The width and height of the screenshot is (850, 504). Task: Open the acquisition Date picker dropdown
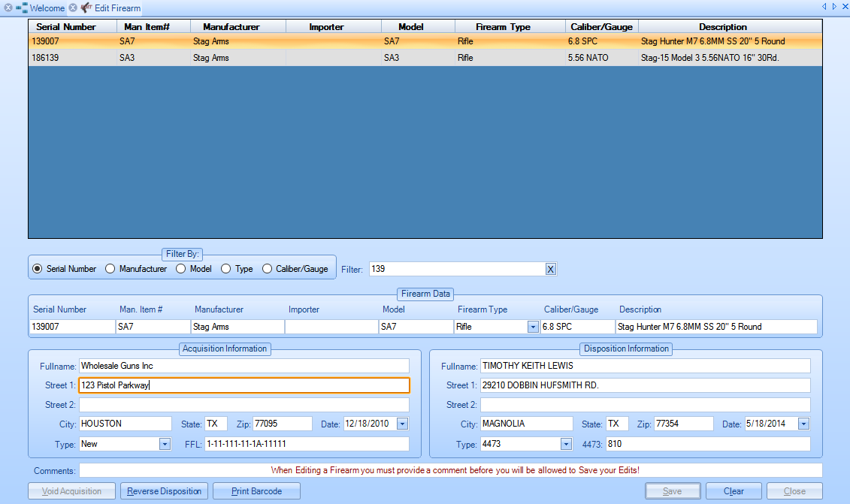coord(402,424)
